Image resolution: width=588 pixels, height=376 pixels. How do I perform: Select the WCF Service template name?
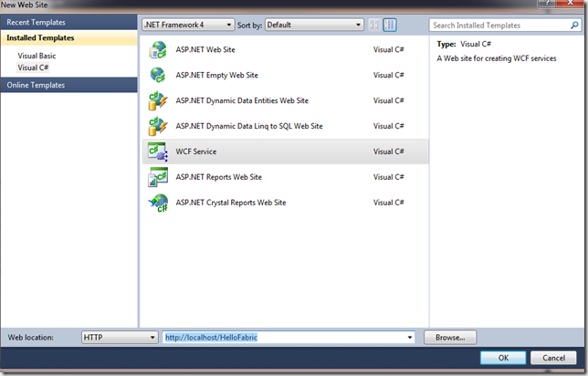196,151
